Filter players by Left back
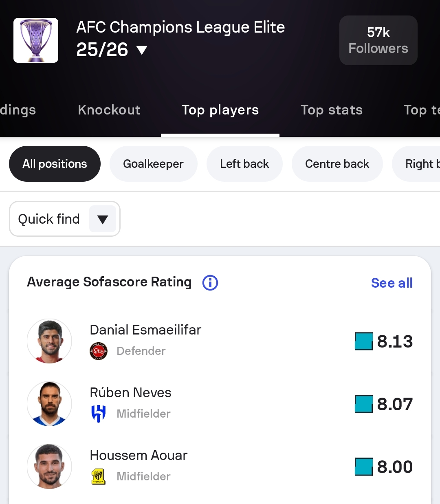Screen dimensions: 440x504 pos(244,164)
